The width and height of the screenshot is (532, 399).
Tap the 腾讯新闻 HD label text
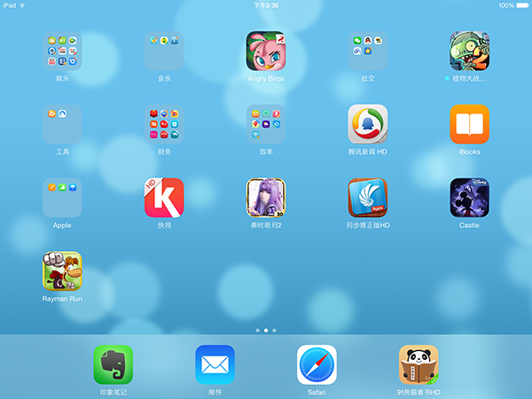[x=368, y=152]
